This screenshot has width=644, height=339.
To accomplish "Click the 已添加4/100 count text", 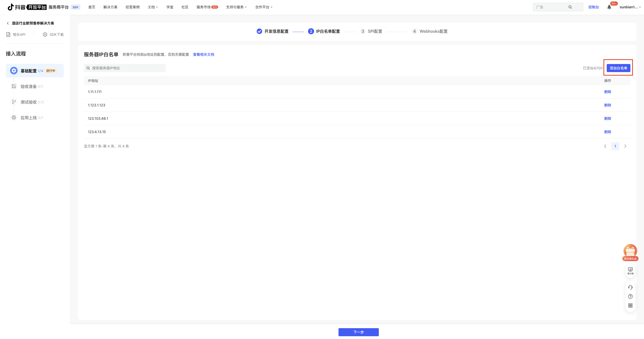I will pyautogui.click(x=593, y=68).
